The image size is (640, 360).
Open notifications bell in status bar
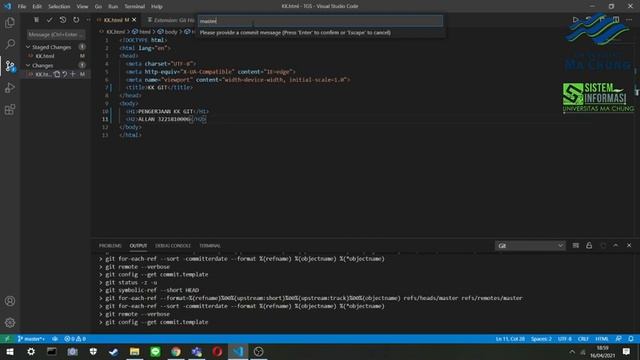631,339
